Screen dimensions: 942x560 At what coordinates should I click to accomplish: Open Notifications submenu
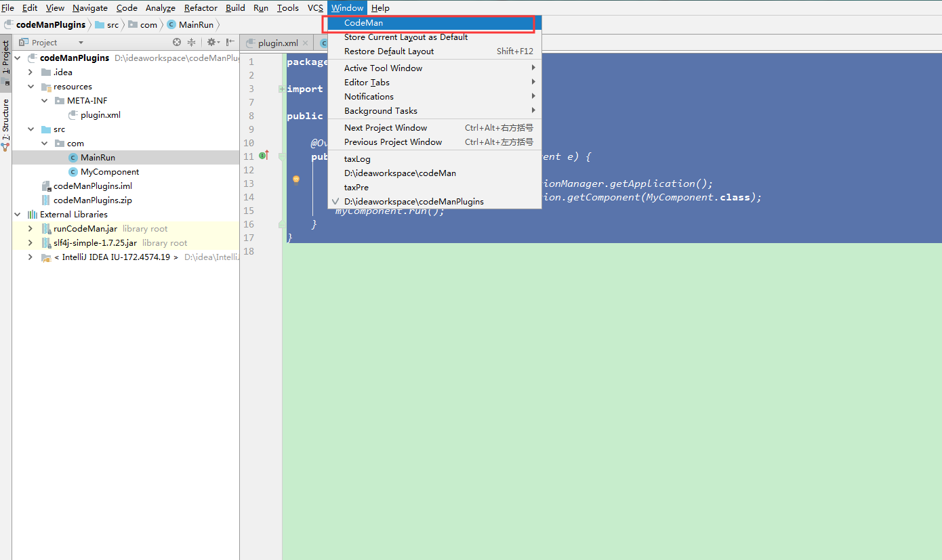click(434, 96)
